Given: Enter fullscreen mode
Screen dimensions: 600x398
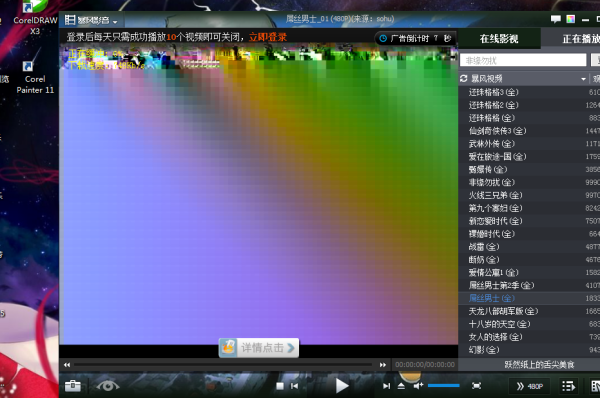Looking at the screenshot, I should click(476, 386).
